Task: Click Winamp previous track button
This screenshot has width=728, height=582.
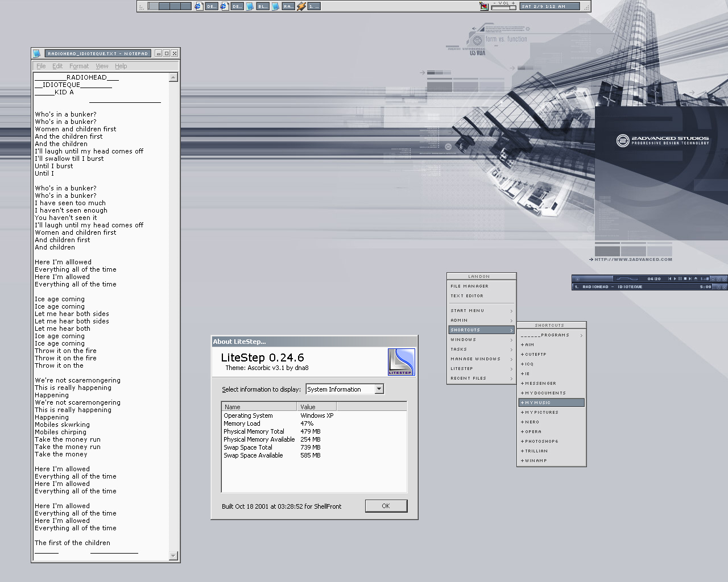Action: pyautogui.click(x=669, y=278)
